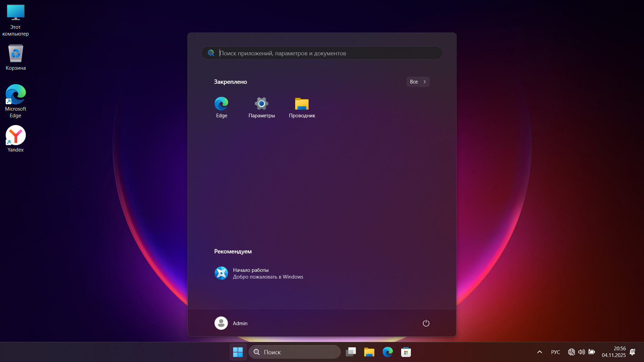
Task: Open Начало работы recommended item
Action: click(x=259, y=274)
